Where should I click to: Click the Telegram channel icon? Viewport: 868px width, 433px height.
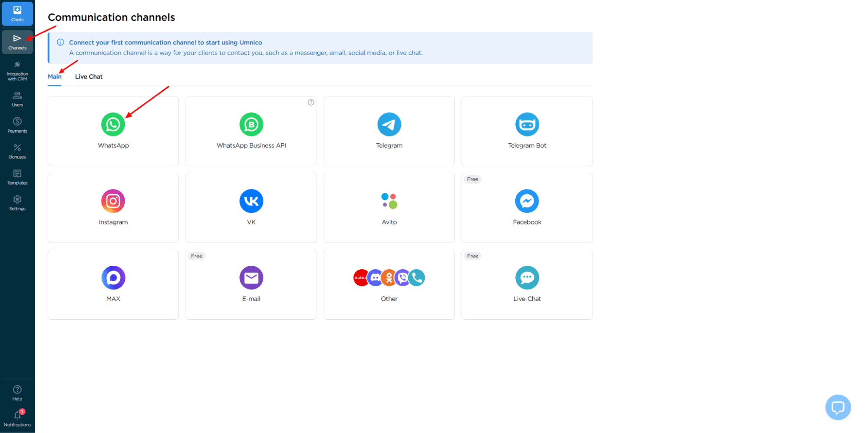[389, 125]
